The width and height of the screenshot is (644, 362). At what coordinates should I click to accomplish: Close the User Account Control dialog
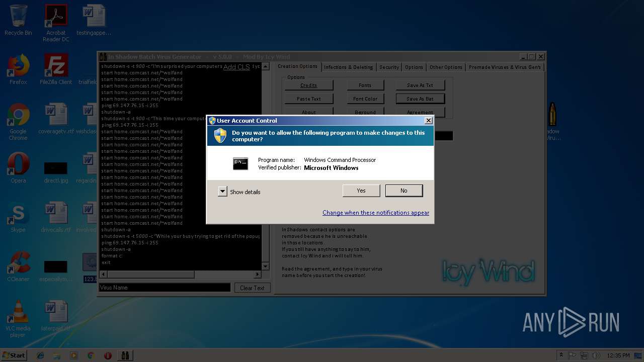click(x=428, y=121)
